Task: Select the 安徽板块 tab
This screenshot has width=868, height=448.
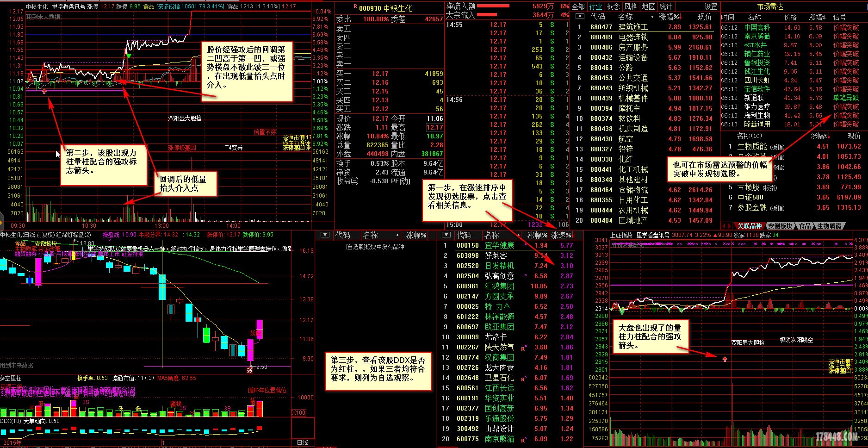Action: 780,226
